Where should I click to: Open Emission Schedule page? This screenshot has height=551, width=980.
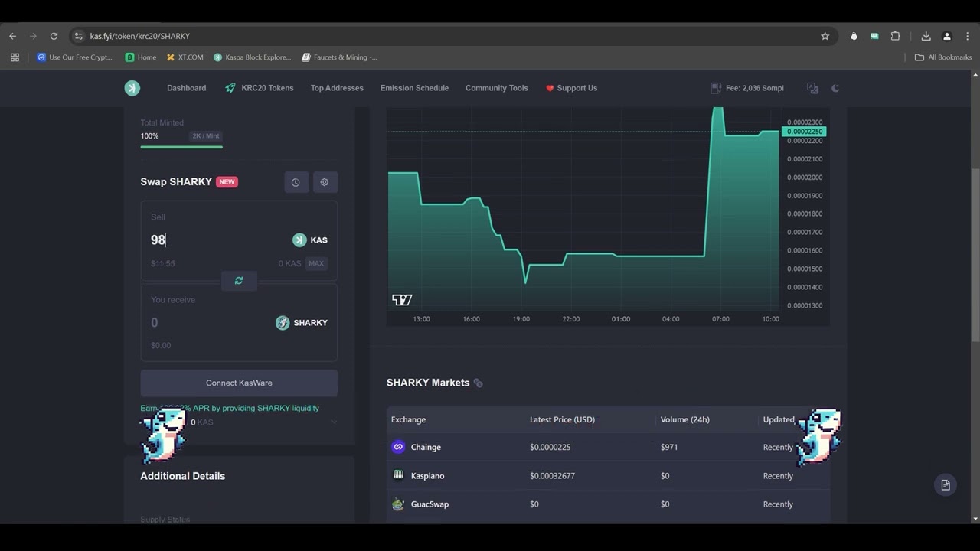tap(414, 88)
